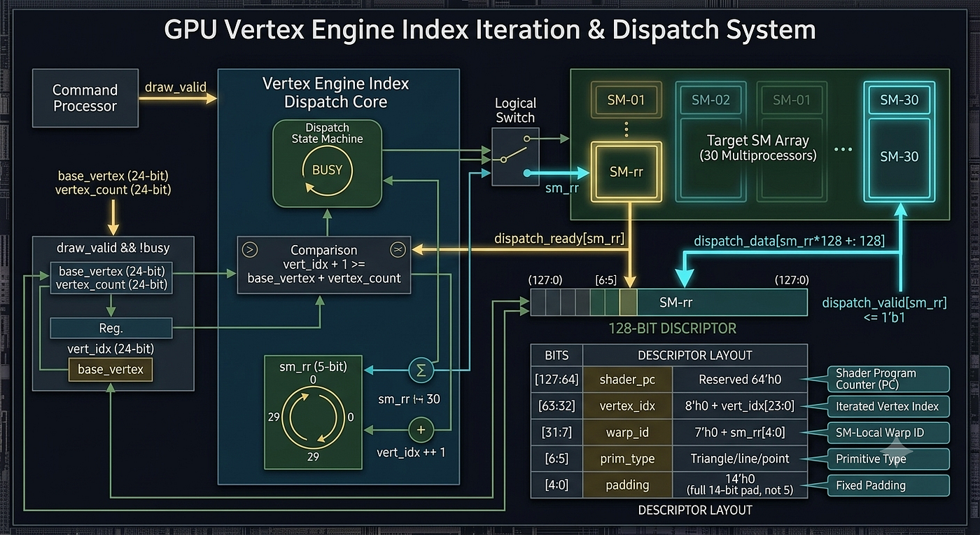Click the draw_valid signal label

click(175, 87)
